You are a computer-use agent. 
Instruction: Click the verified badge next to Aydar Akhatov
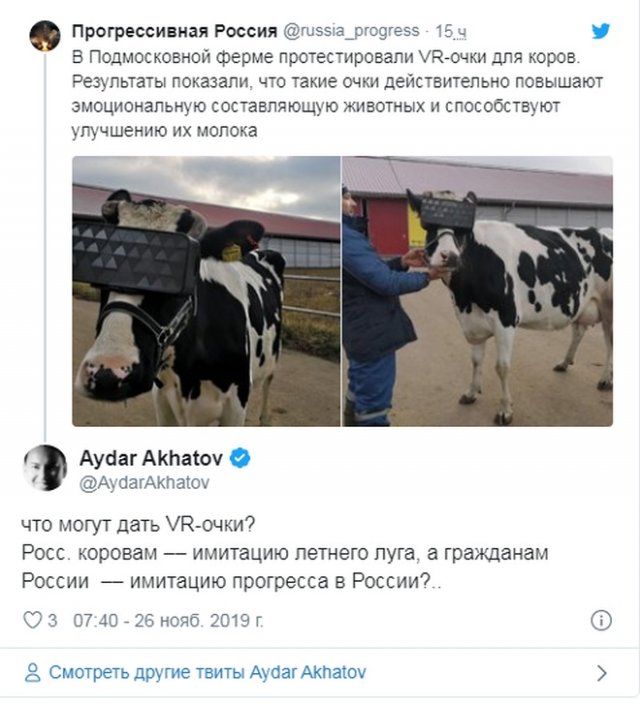click(x=240, y=458)
